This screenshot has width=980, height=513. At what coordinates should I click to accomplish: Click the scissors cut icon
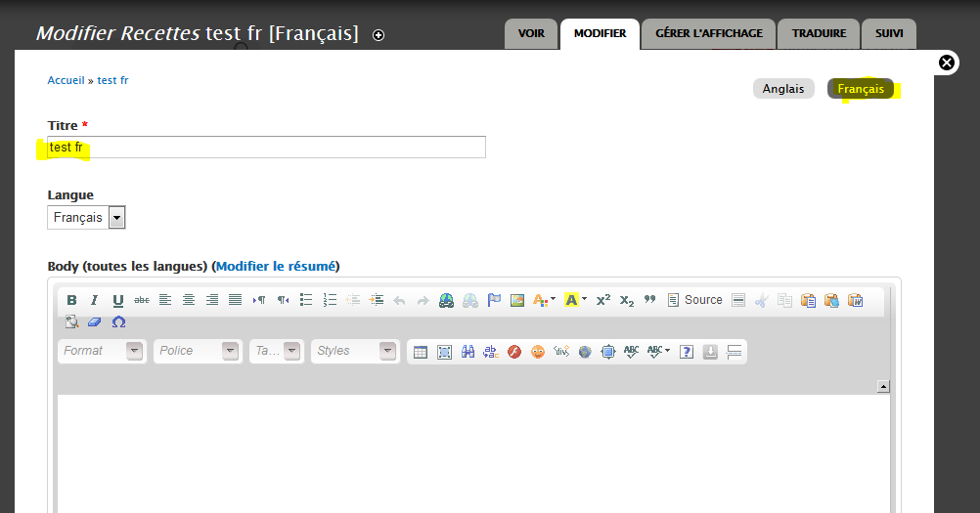tap(761, 301)
